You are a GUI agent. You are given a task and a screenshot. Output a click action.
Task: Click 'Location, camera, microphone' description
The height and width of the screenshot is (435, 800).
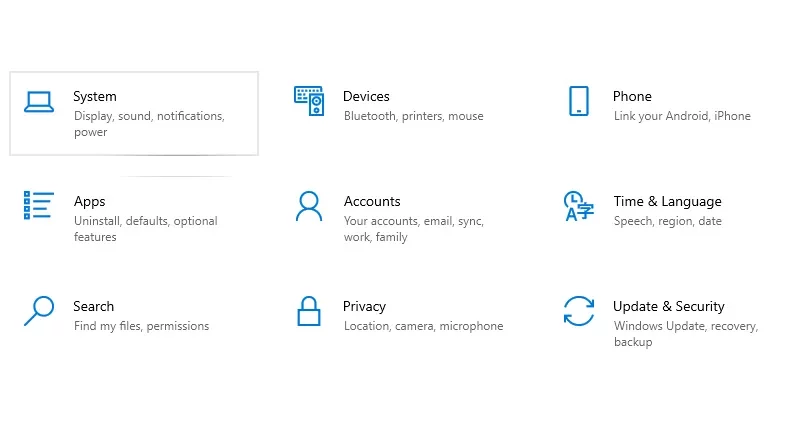pyautogui.click(x=423, y=326)
